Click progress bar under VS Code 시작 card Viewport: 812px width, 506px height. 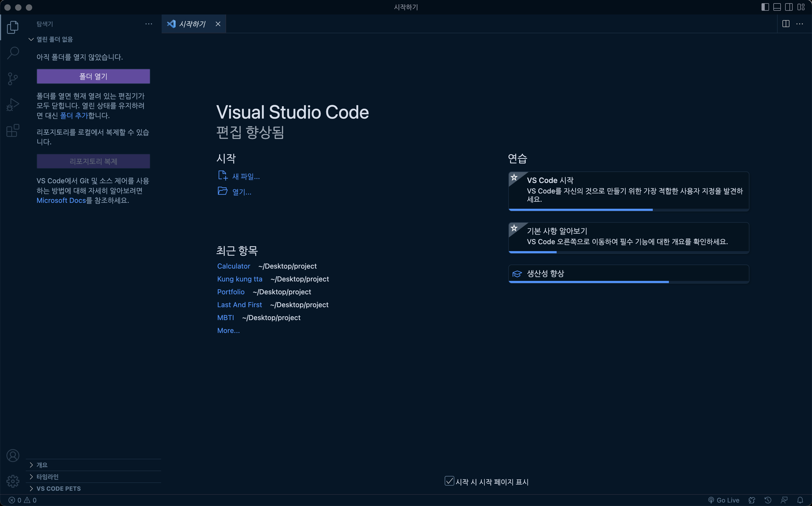[x=629, y=210]
